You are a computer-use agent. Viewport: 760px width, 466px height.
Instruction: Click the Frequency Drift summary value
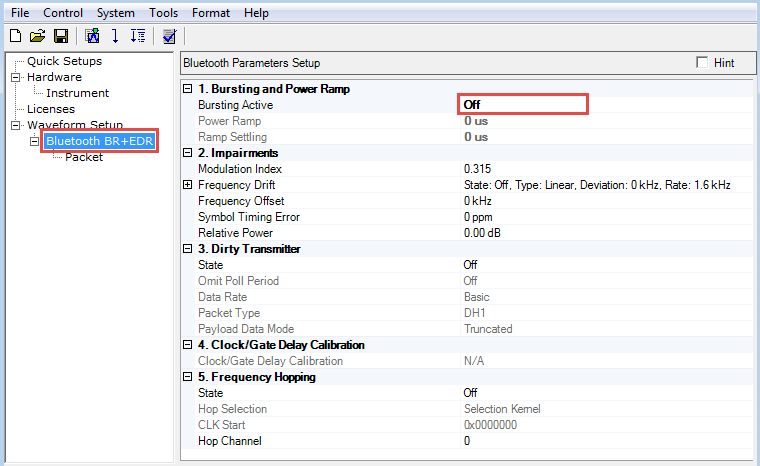pos(597,185)
